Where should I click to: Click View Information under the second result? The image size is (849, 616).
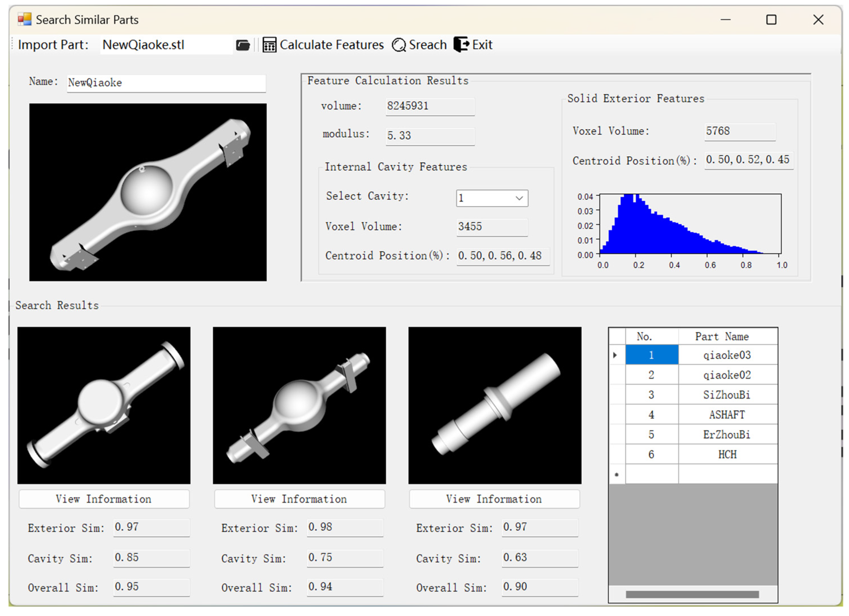point(299,499)
